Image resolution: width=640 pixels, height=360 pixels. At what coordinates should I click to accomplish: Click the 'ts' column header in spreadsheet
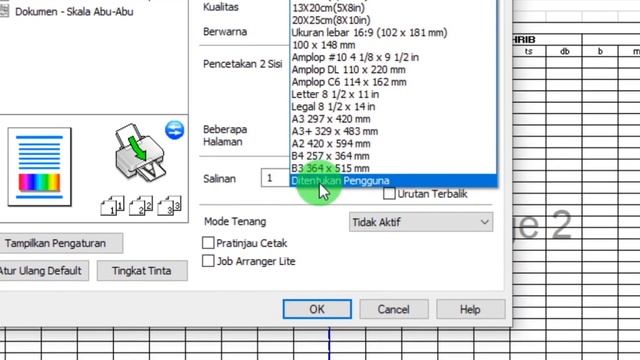click(x=529, y=51)
